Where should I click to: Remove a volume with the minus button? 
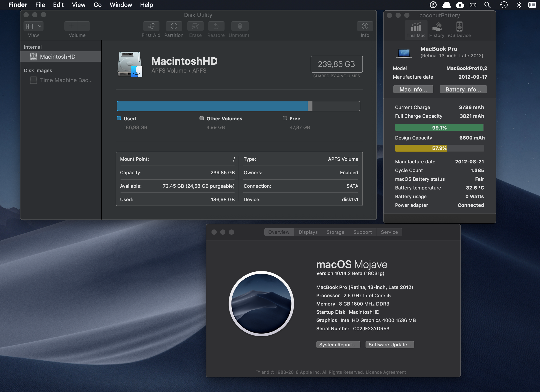[84, 26]
